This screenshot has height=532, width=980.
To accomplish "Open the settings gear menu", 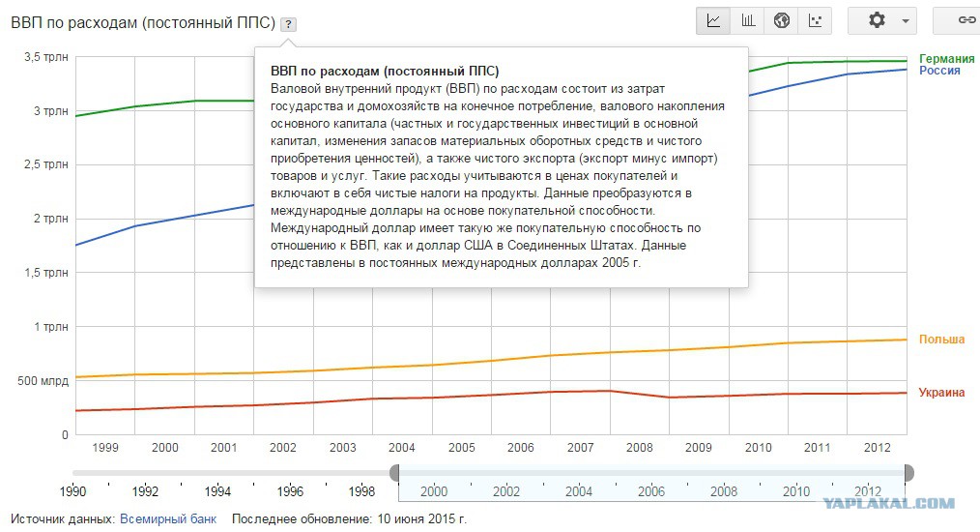I will [877, 20].
